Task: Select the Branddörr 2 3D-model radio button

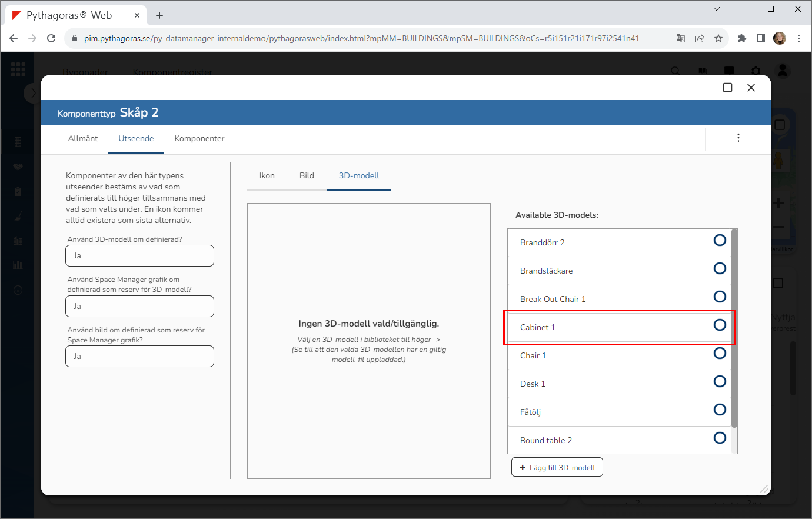Action: pos(719,240)
